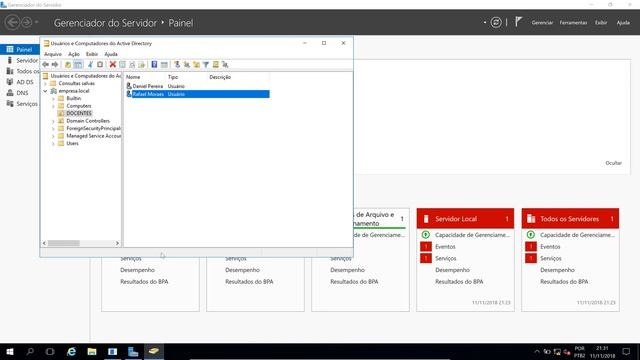640x360 pixels.
Task: Expand the Domain Controllers node
Action: point(53,121)
